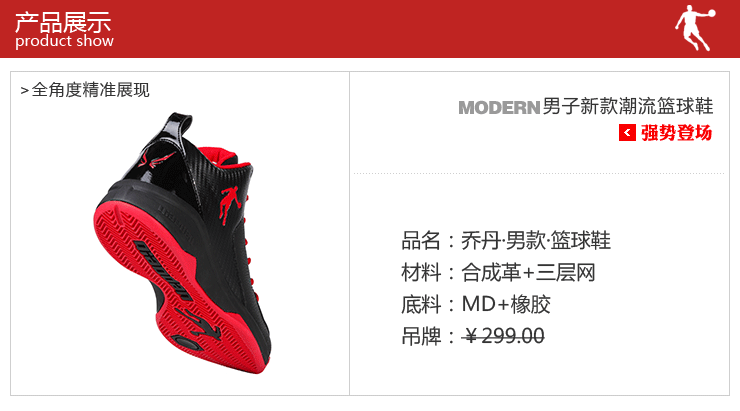Click the red jumper logo on shoe side
The image size is (740, 411).
click(230, 204)
